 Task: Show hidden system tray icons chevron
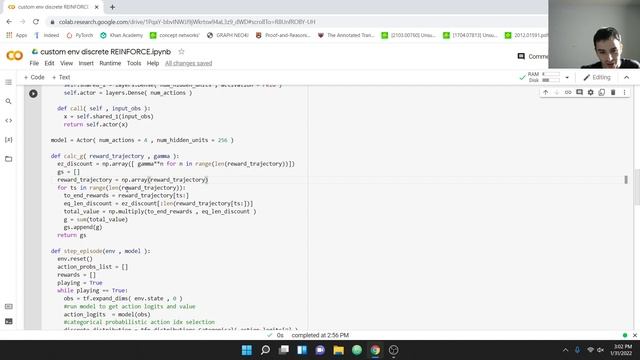[565, 350]
